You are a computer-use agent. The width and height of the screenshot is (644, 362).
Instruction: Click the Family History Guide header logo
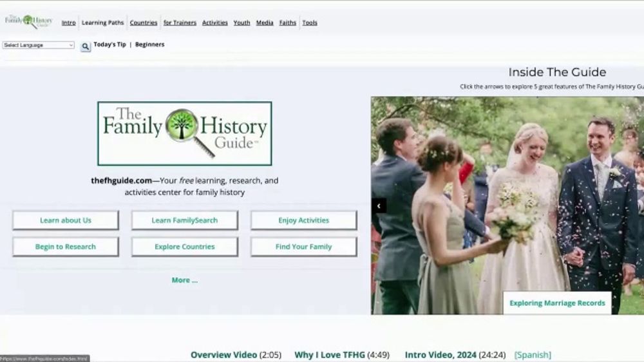(29, 21)
